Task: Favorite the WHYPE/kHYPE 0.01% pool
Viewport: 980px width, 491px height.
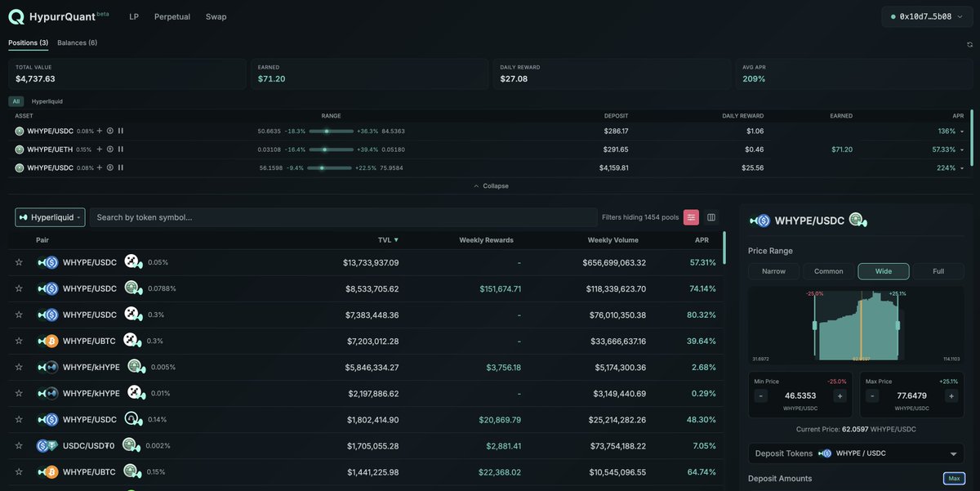Action: pyautogui.click(x=19, y=393)
